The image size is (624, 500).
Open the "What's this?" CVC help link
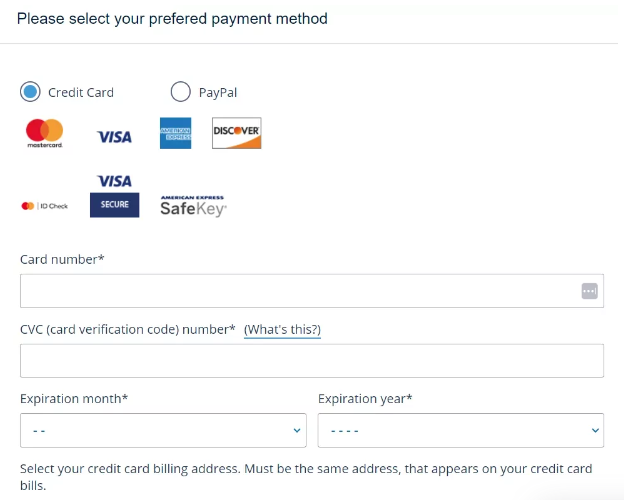tap(282, 330)
